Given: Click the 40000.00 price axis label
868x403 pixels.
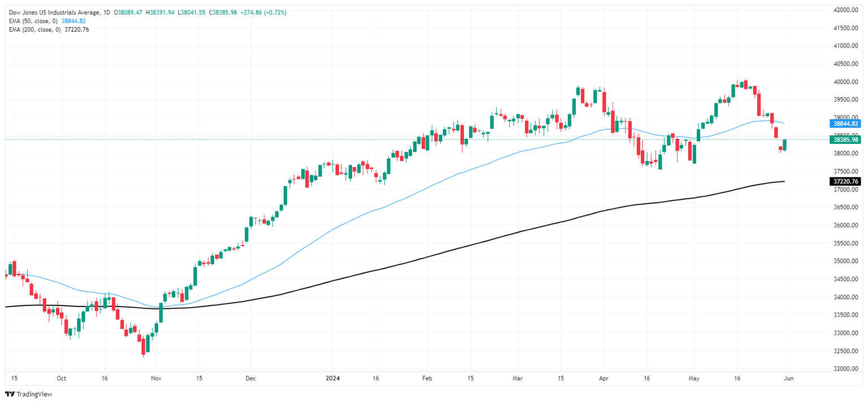Looking at the screenshot, I should click(845, 82).
